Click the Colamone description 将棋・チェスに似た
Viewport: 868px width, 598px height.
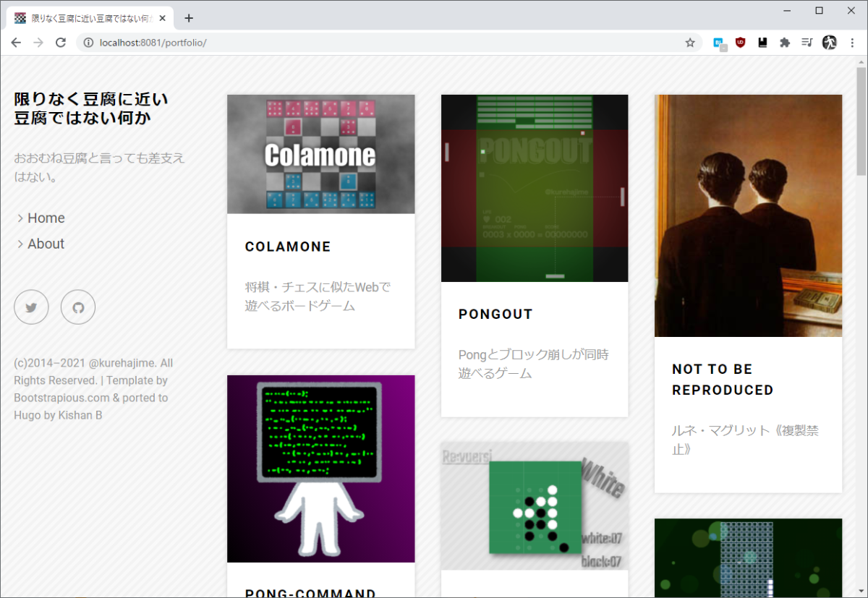coord(318,296)
